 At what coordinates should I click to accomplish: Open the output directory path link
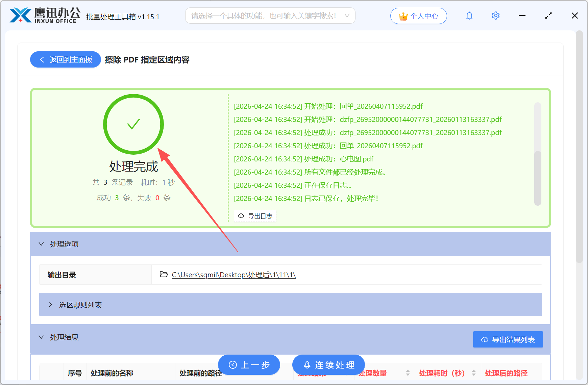point(233,275)
